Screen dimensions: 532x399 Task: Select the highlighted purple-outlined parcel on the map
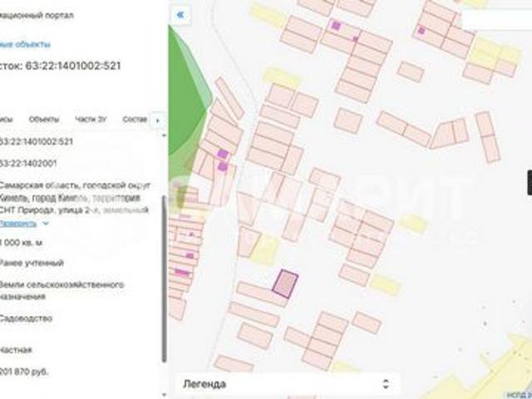click(285, 283)
